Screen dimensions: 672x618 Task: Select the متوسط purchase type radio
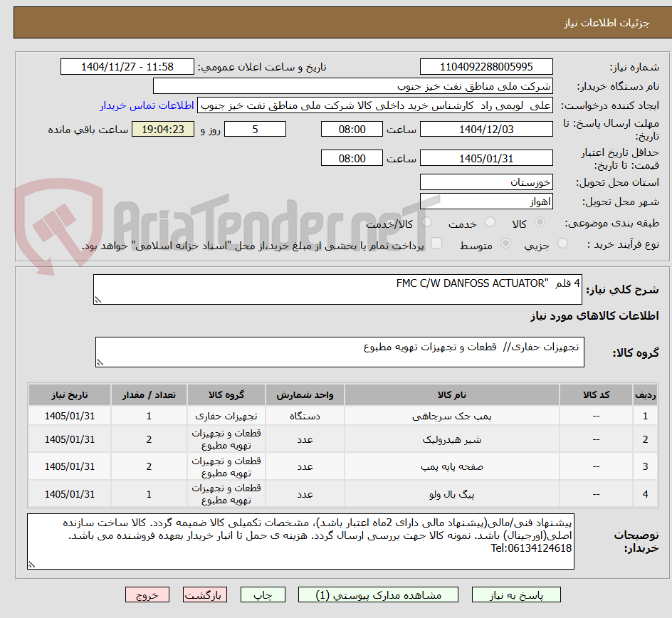(x=505, y=243)
